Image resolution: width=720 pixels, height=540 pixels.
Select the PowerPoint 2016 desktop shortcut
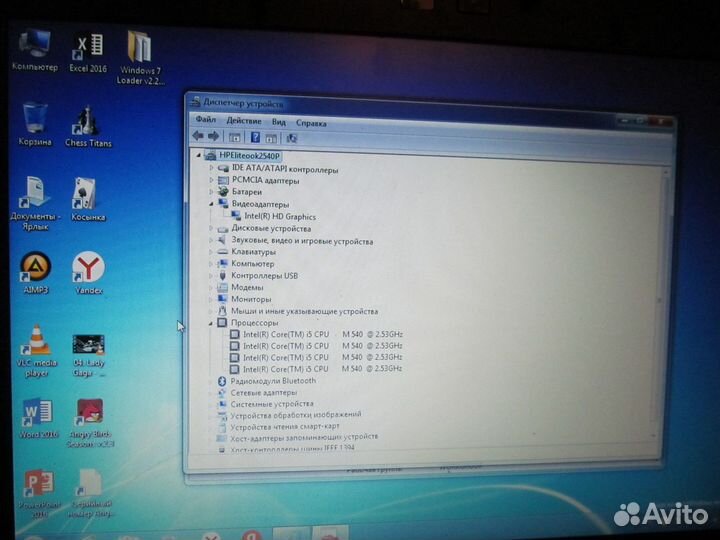tap(39, 494)
